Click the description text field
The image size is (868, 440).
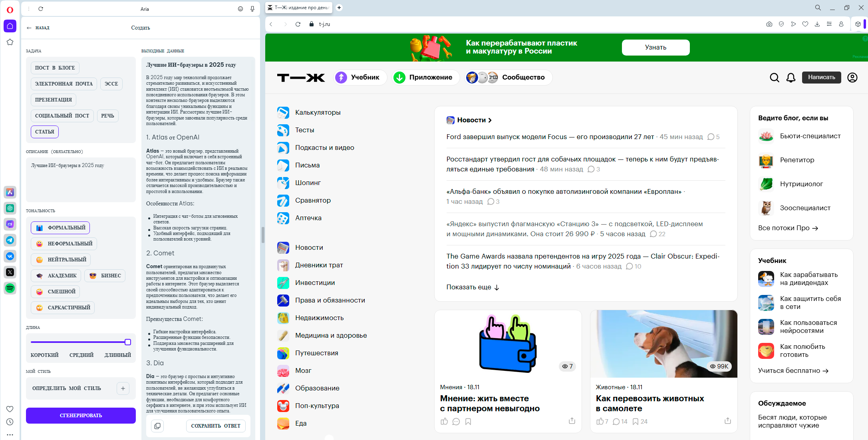click(81, 179)
